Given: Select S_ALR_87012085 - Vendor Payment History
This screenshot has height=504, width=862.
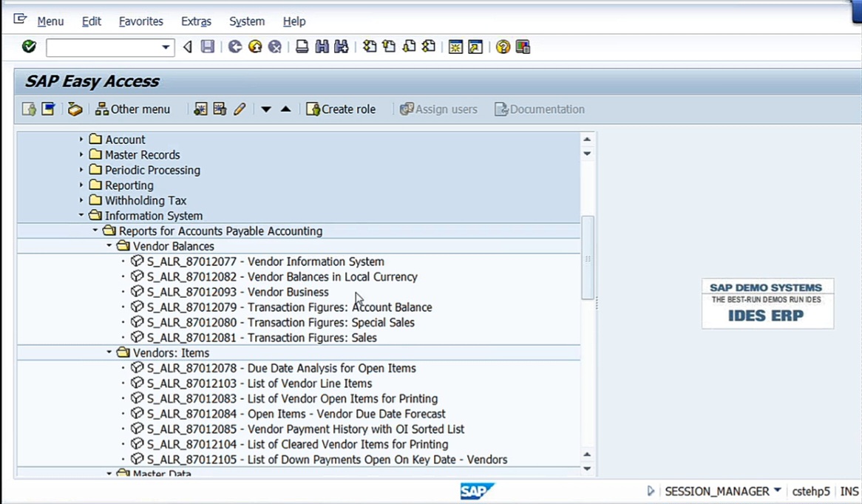Looking at the screenshot, I should click(x=305, y=429).
